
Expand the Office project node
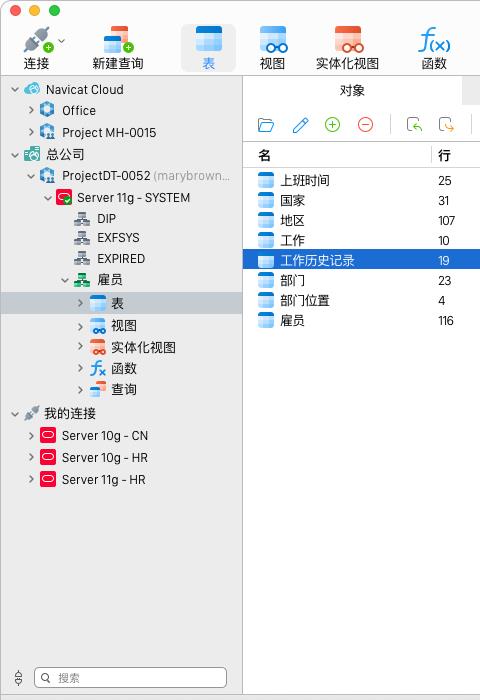coord(31,110)
